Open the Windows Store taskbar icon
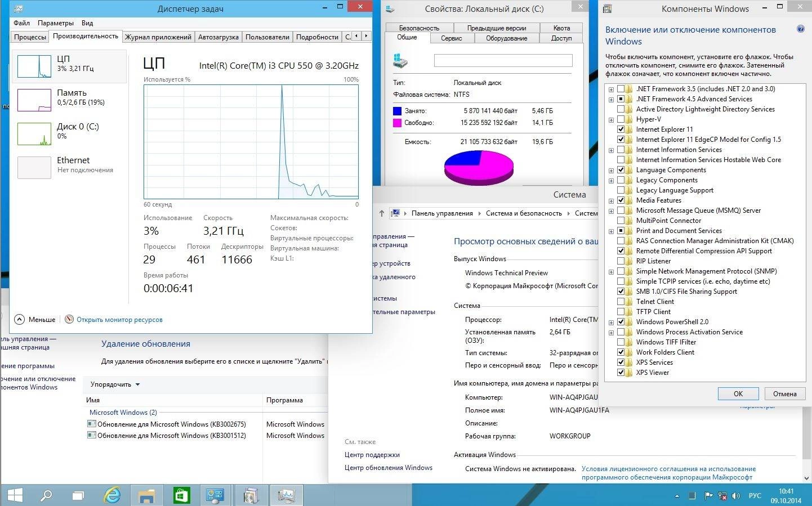Viewport: 812px width, 506px height. click(x=181, y=495)
